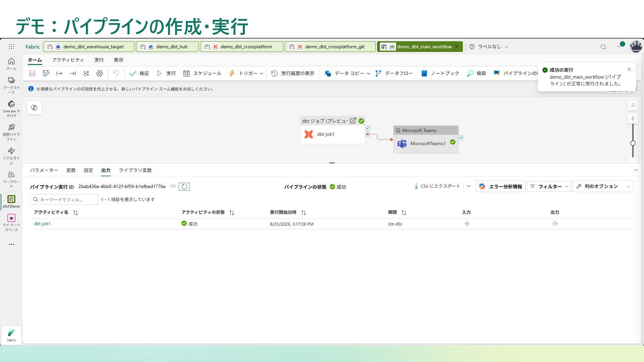Screen dimensions: 644x362
Task: Click the Undo arrow icon
Action: tap(116, 73)
